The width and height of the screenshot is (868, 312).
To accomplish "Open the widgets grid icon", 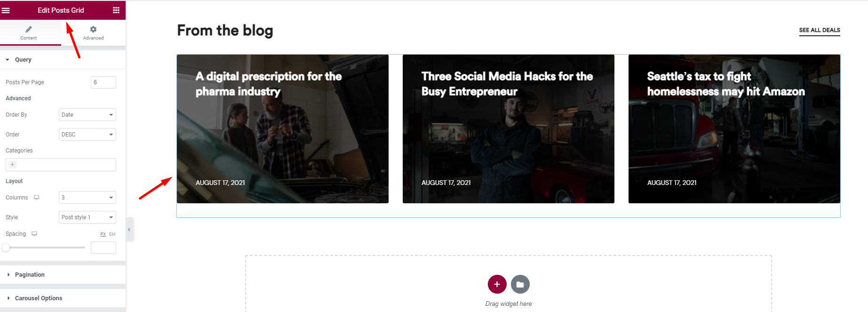I will [x=116, y=10].
